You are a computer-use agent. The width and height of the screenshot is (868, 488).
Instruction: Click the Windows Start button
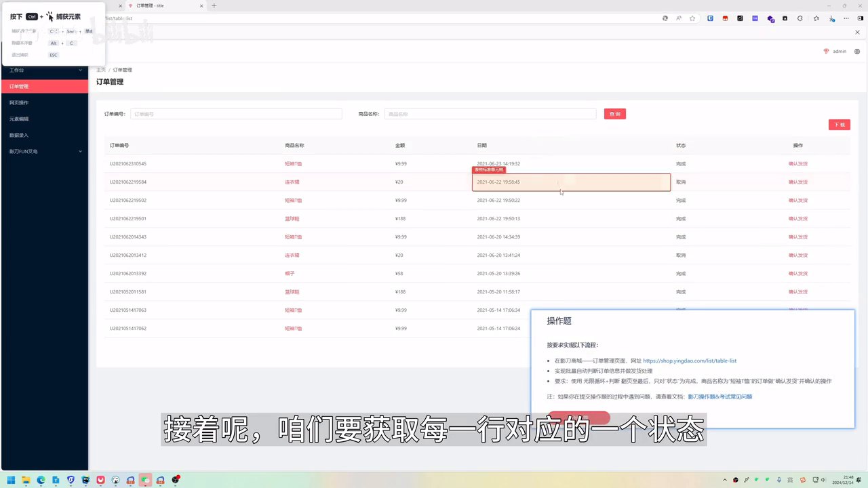point(11,480)
